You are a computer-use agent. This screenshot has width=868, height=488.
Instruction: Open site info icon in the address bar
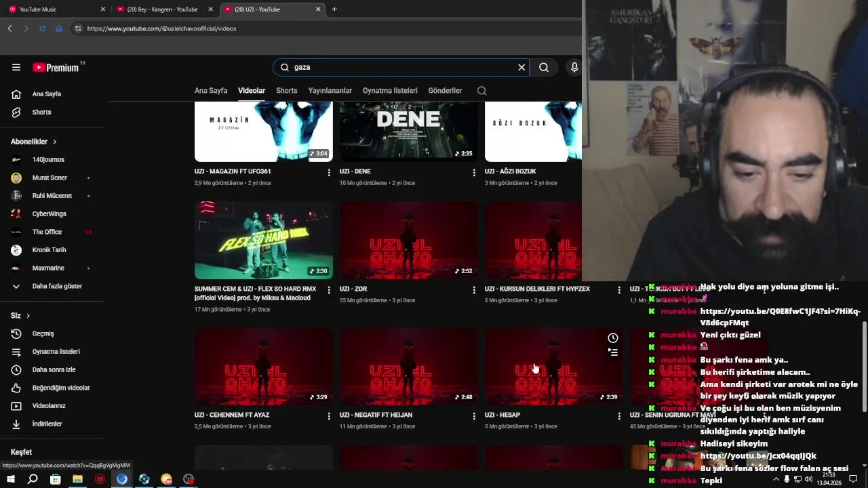[x=78, y=28]
